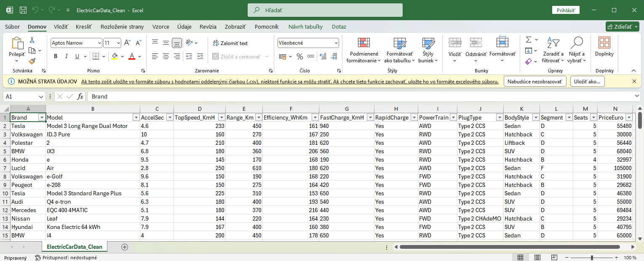Open Štýly buniek cell styles
The width and height of the screenshot is (644, 261).
tap(428, 51)
